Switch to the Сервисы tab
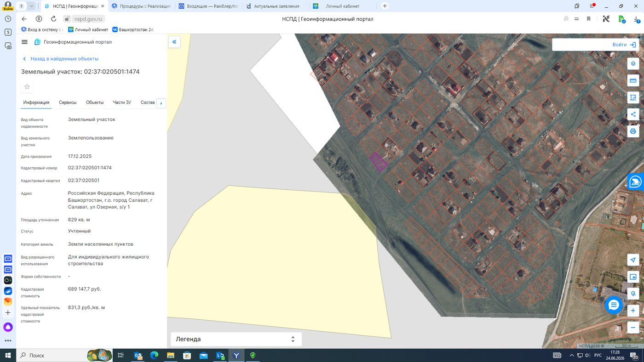The width and height of the screenshot is (644, 362). pos(68,102)
